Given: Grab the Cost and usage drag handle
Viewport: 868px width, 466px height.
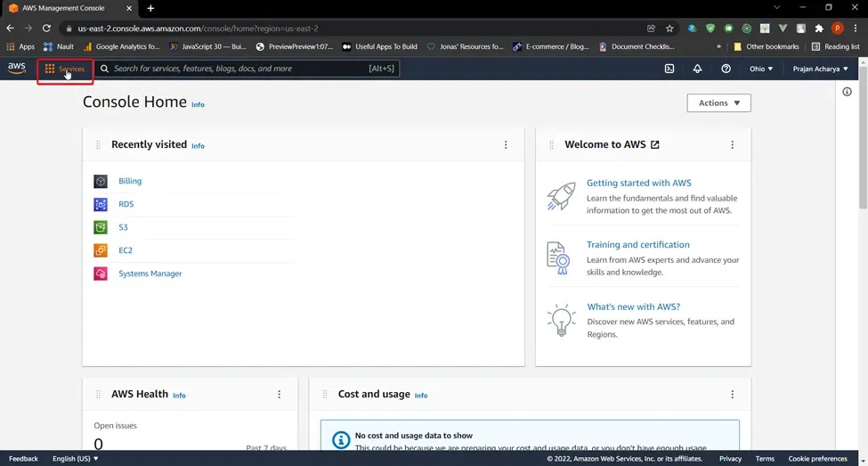Looking at the screenshot, I should 325,394.
